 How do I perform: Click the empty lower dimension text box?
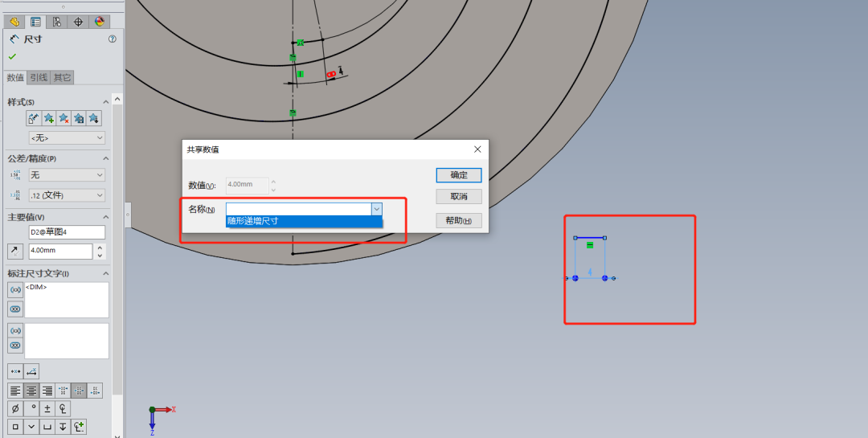tap(67, 341)
